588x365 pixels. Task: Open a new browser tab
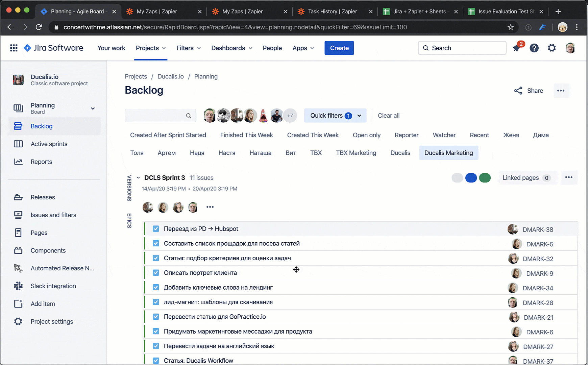tap(558, 11)
